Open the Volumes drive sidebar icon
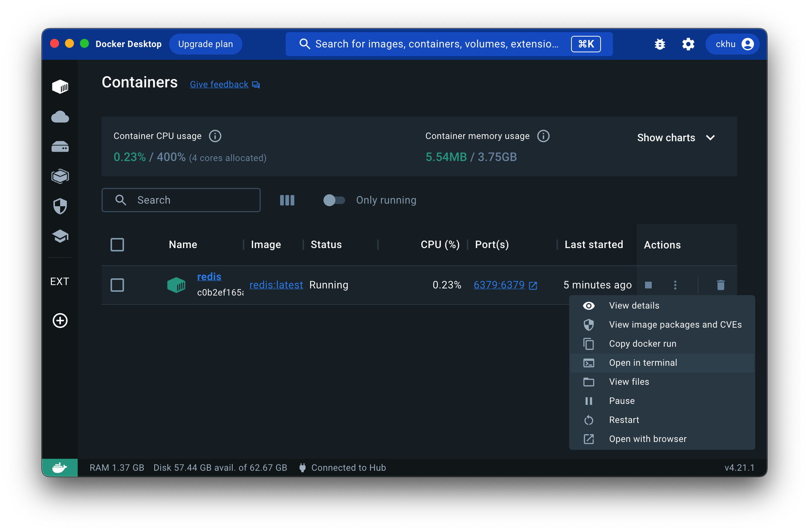This screenshot has width=809, height=532. [60, 146]
